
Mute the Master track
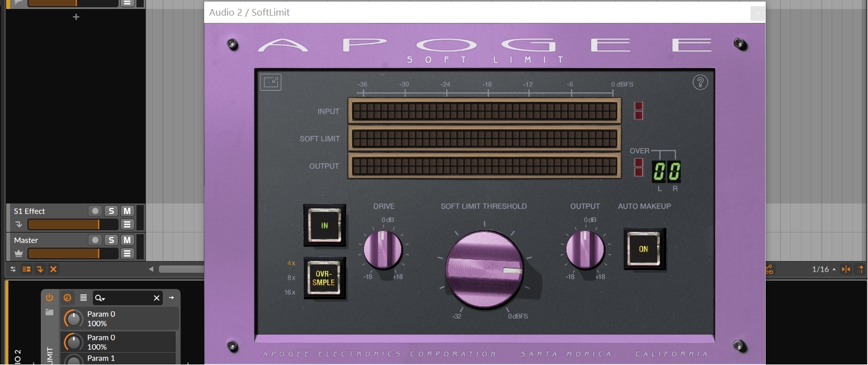[128, 240]
